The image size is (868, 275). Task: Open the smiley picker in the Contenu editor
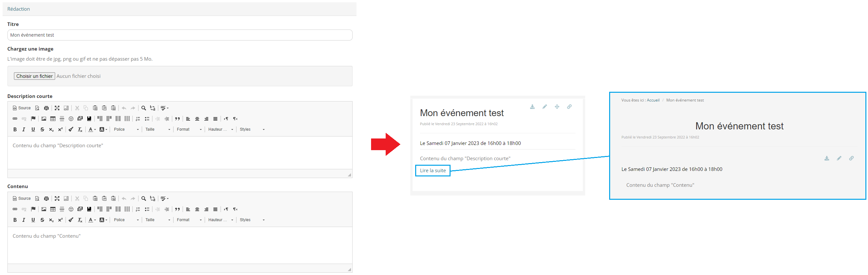71,209
